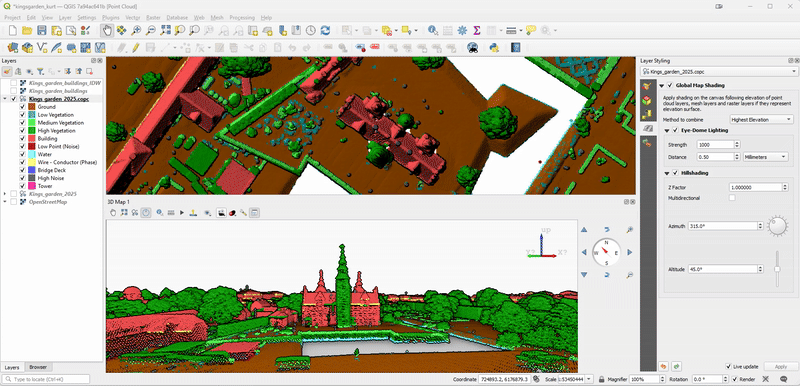Select the camera control hand tool in 3D Map
This screenshot has height=386, width=800.
[x=112, y=213]
